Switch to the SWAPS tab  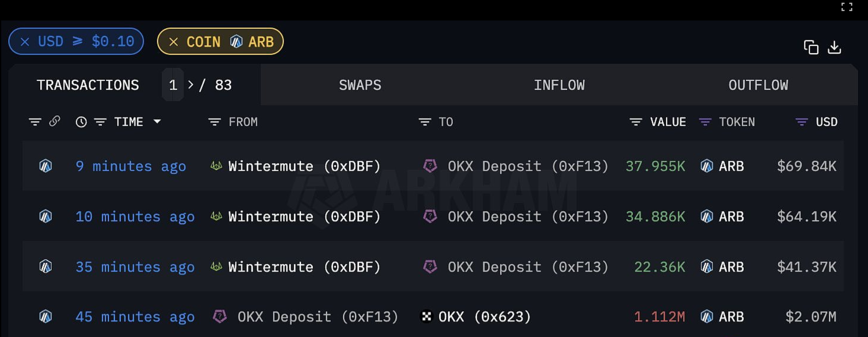click(x=360, y=85)
